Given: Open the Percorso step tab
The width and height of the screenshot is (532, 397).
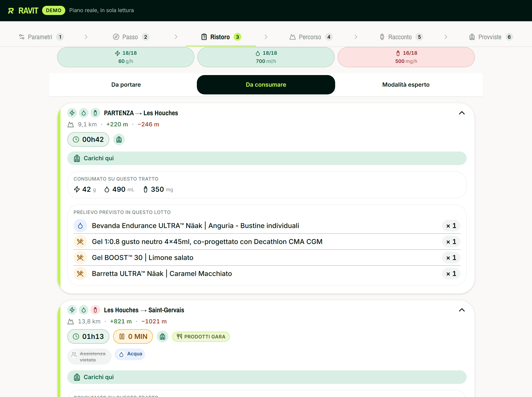Looking at the screenshot, I should [311, 37].
